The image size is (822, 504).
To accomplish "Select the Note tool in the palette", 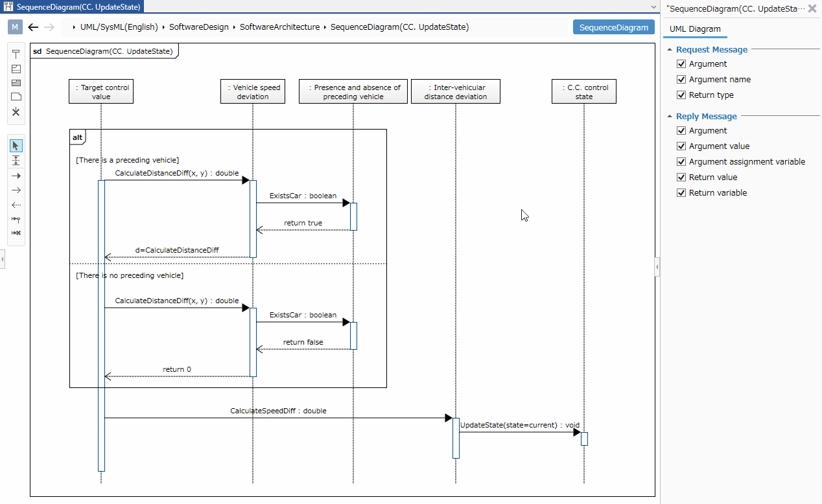I will click(x=16, y=97).
